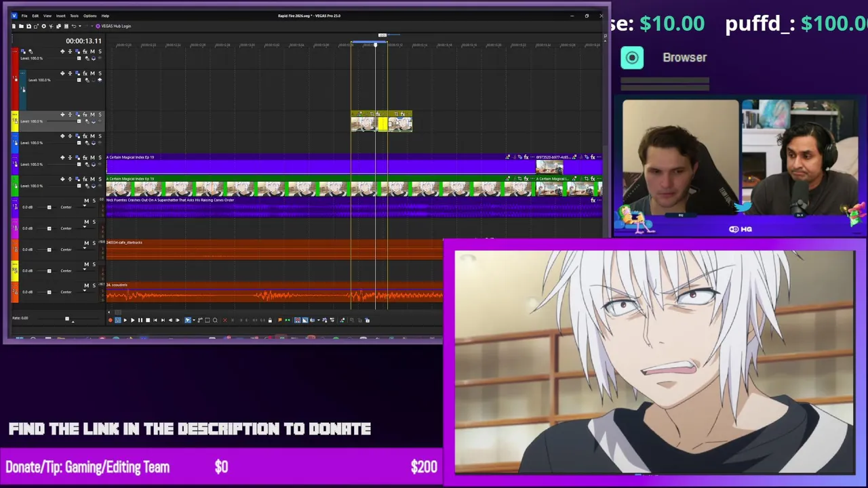The image size is (868, 488).
Task: Go to start of project
Action: coord(155,320)
